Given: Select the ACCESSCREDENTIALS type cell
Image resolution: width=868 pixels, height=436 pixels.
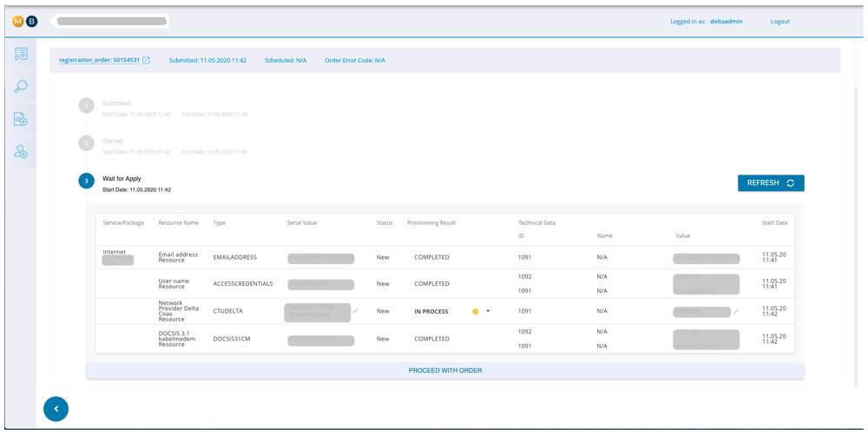Looking at the screenshot, I should point(243,284).
